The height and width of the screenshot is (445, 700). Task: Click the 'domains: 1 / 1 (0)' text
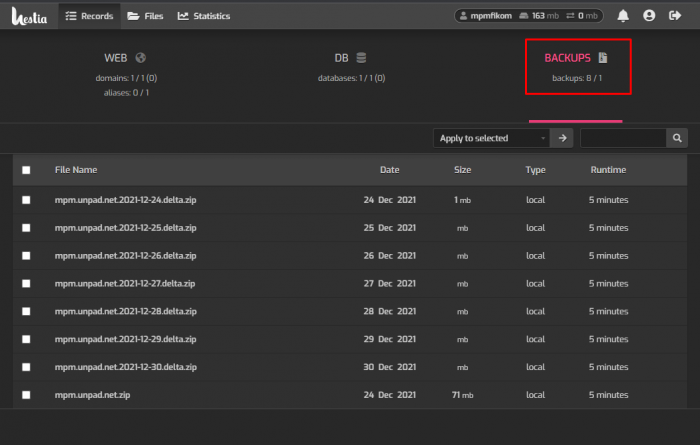pos(126,78)
